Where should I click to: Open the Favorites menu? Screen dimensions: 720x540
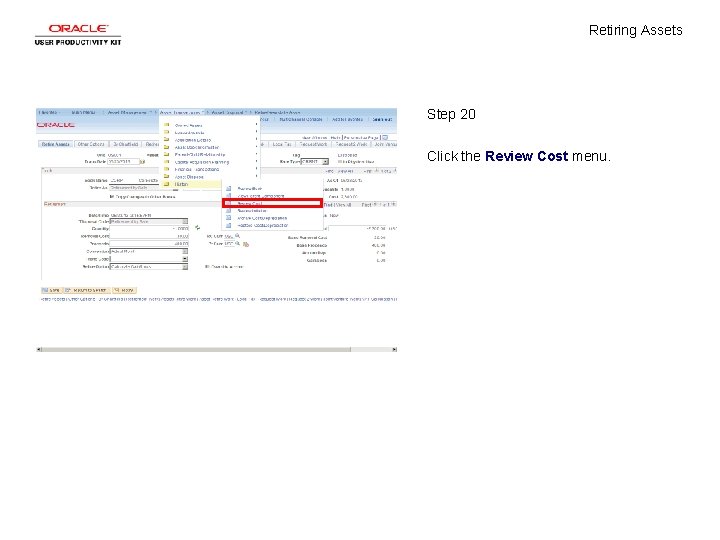tap(49, 112)
